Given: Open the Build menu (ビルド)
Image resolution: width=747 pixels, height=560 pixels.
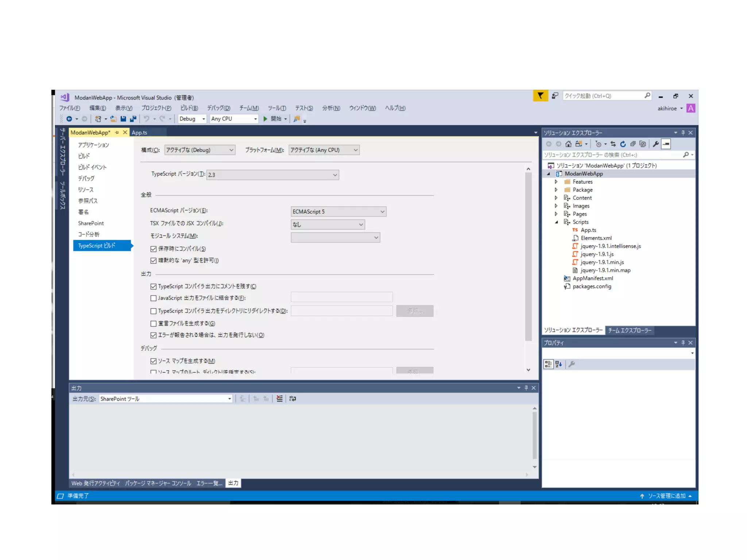Looking at the screenshot, I should pos(189,108).
